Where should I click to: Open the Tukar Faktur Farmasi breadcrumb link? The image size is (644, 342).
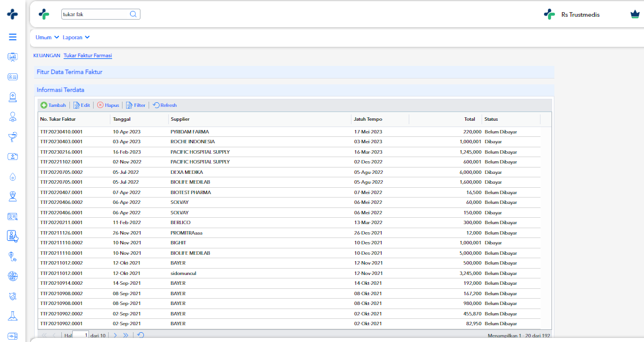[87, 55]
